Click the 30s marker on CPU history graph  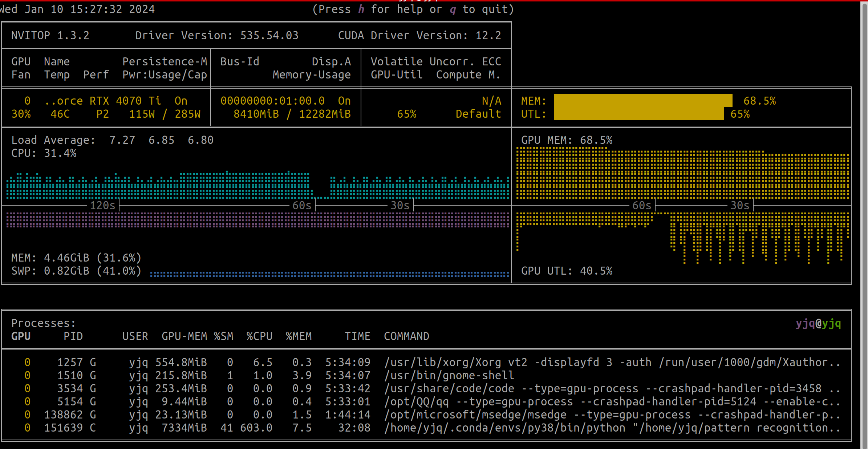(400, 205)
